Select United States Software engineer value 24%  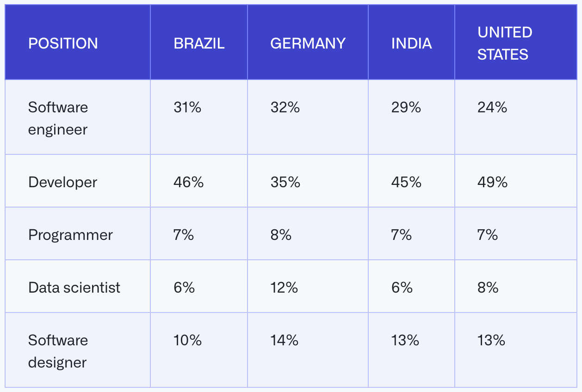coord(492,108)
